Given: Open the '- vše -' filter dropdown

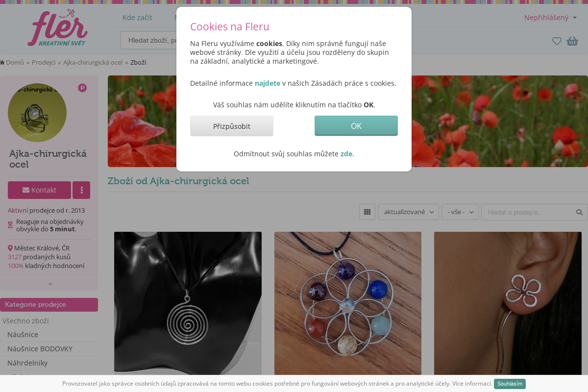Looking at the screenshot, I should 460,212.
